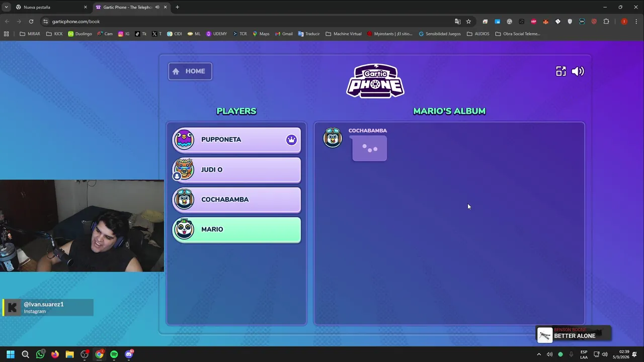This screenshot has height=362, width=644.
Task: Open the Tk TikTok bookmark
Action: pyautogui.click(x=140, y=34)
